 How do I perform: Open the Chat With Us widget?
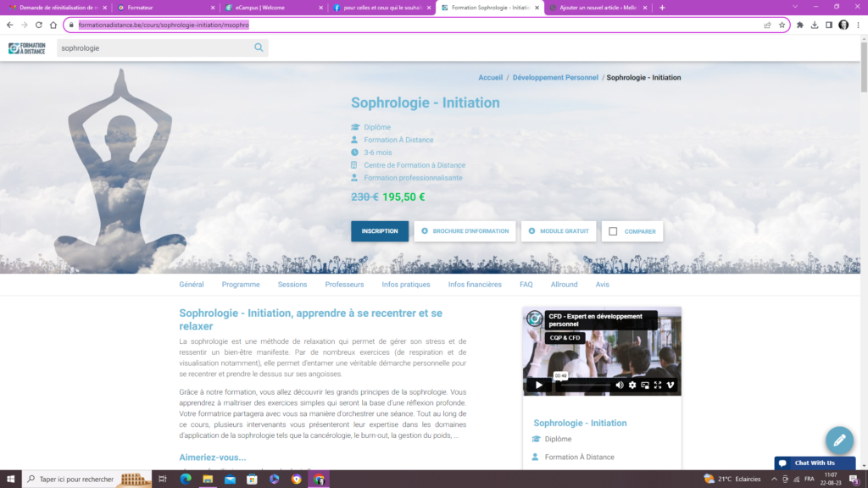(815, 463)
